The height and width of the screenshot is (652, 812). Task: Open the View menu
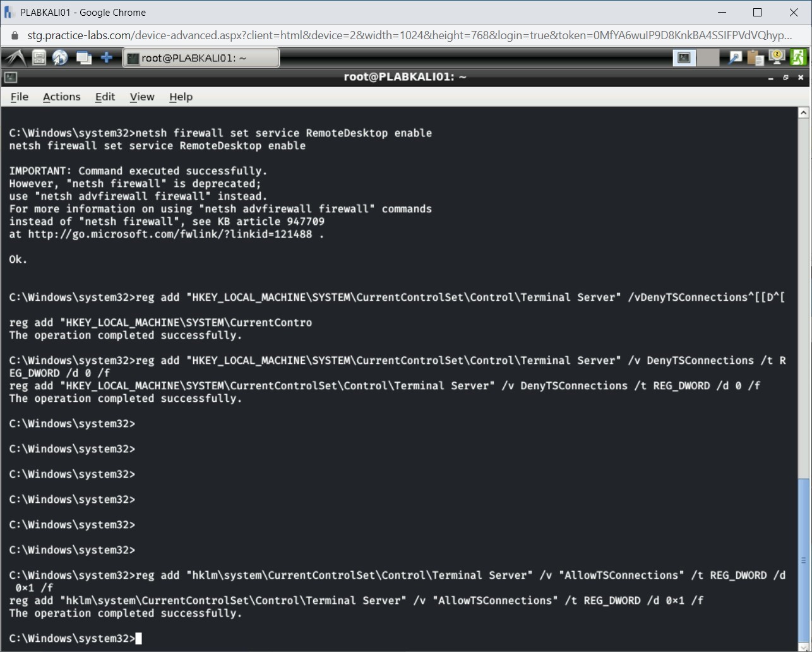point(141,97)
